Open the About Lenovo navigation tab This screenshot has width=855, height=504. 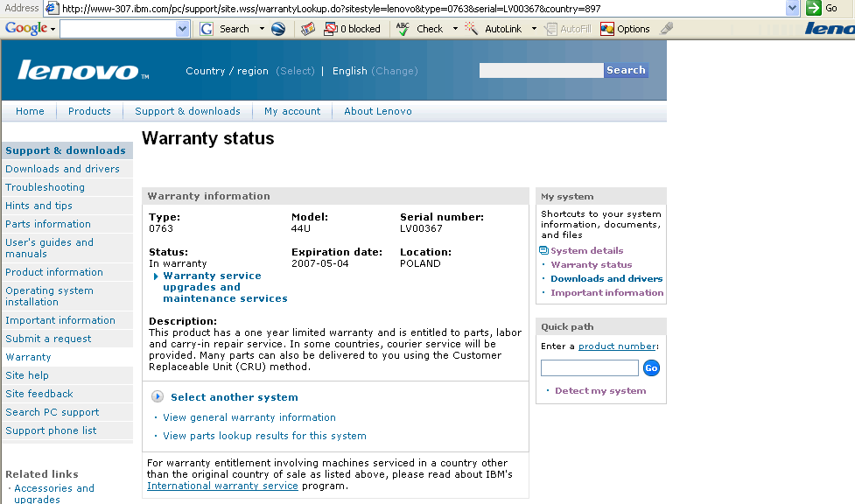click(378, 111)
